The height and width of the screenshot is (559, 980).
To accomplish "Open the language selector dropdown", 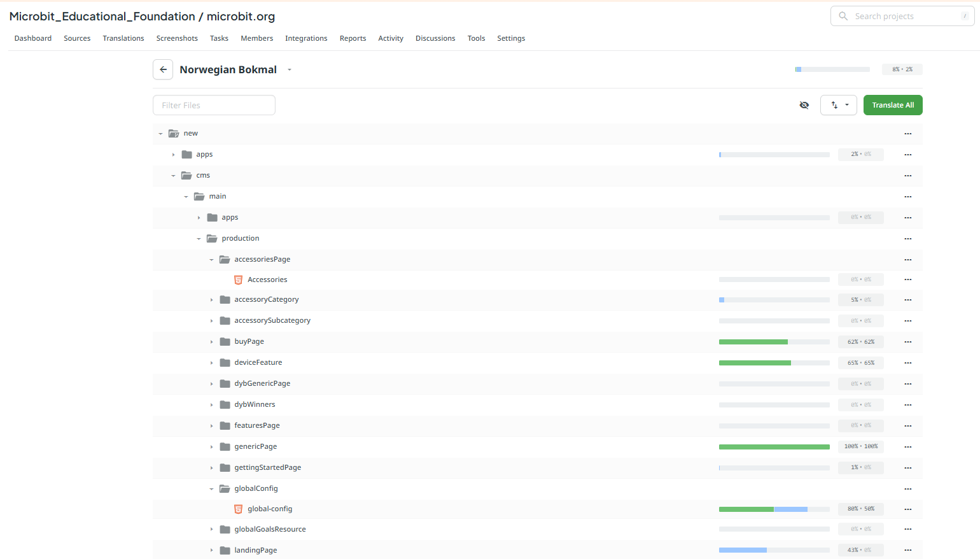I will [x=290, y=69].
